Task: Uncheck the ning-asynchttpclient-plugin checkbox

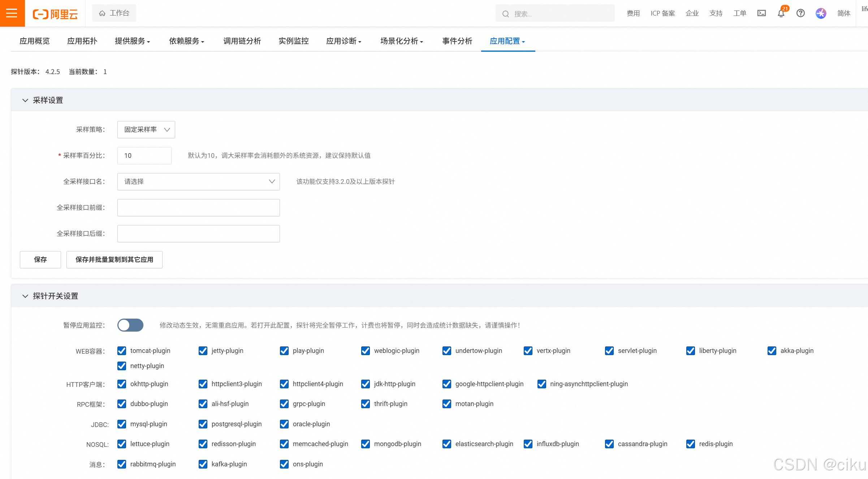Action: (542, 384)
